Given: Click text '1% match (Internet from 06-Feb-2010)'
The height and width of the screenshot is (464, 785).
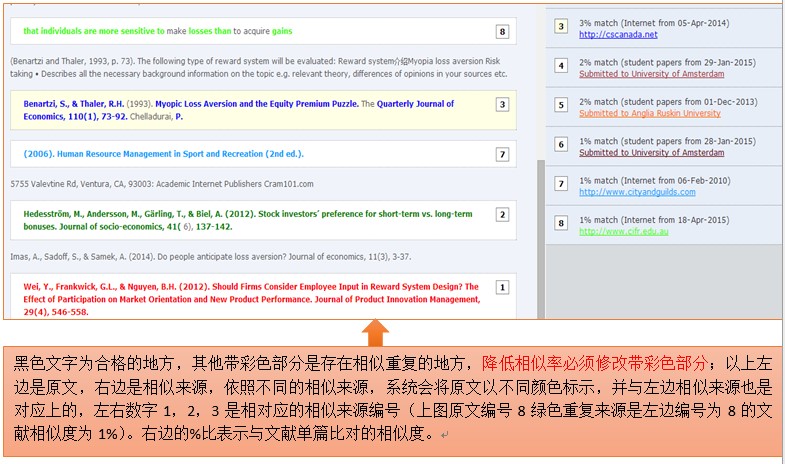Looking at the screenshot, I should [654, 181].
